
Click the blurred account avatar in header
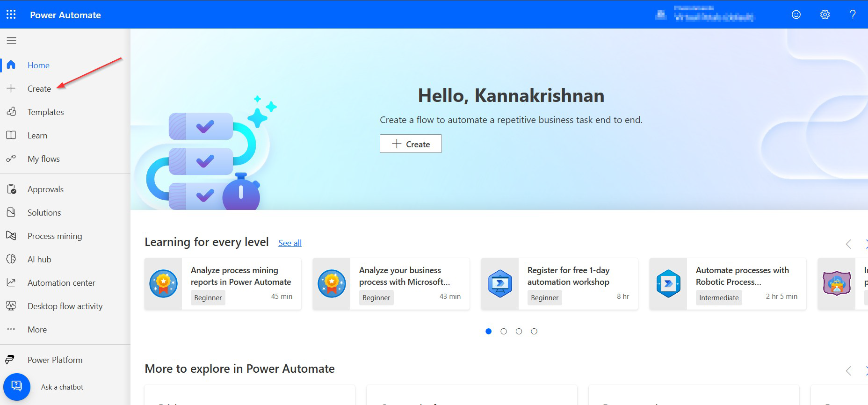(x=661, y=15)
